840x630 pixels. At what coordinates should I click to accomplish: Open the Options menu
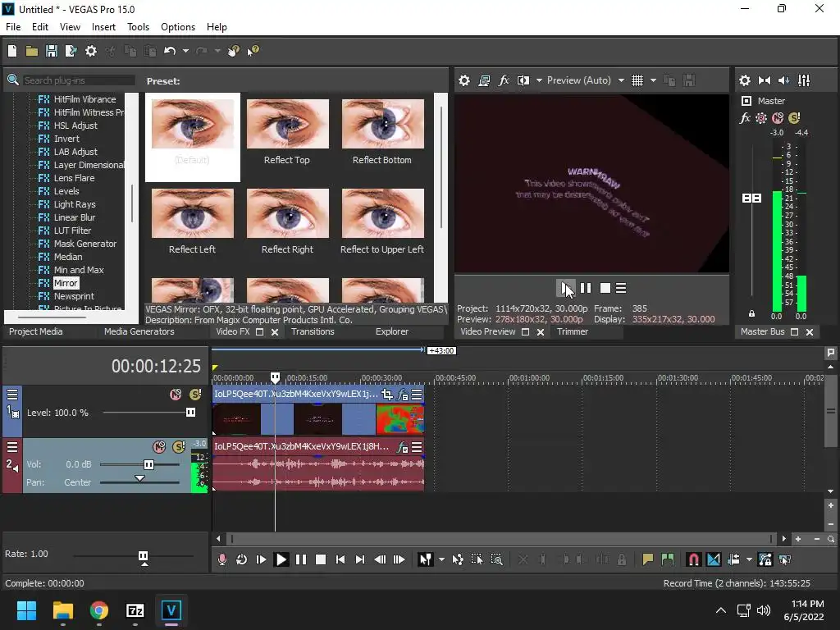point(178,27)
